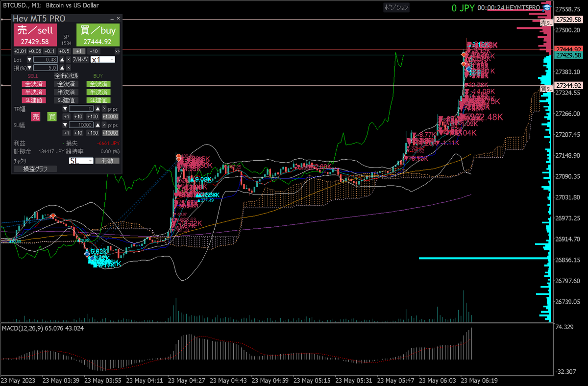Click 全キャンセル cancel all orders
This screenshot has width=588, height=386.
click(66, 76)
